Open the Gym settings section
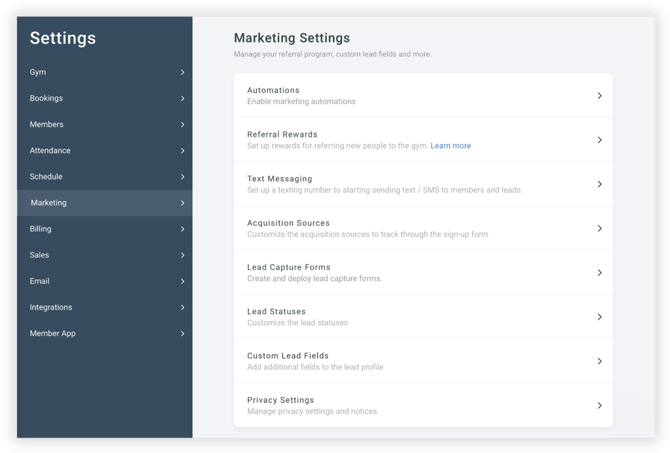This screenshot has width=670, height=453. coord(38,73)
